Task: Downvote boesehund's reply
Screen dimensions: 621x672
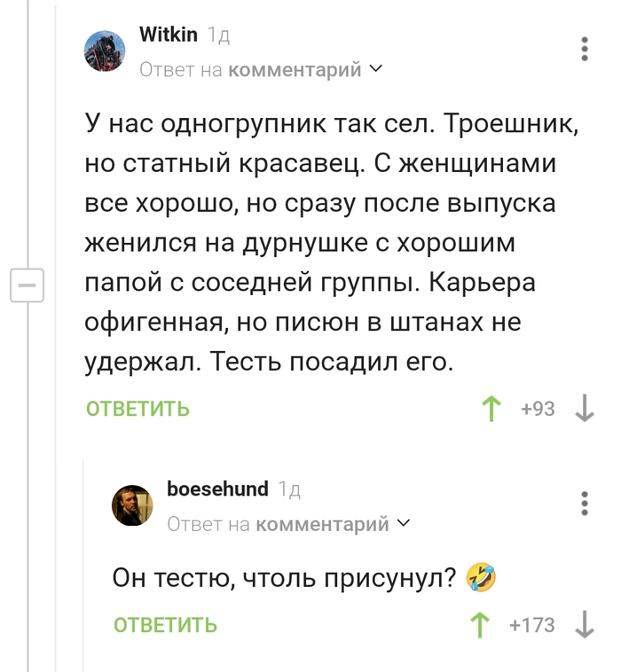Action: tap(585, 625)
